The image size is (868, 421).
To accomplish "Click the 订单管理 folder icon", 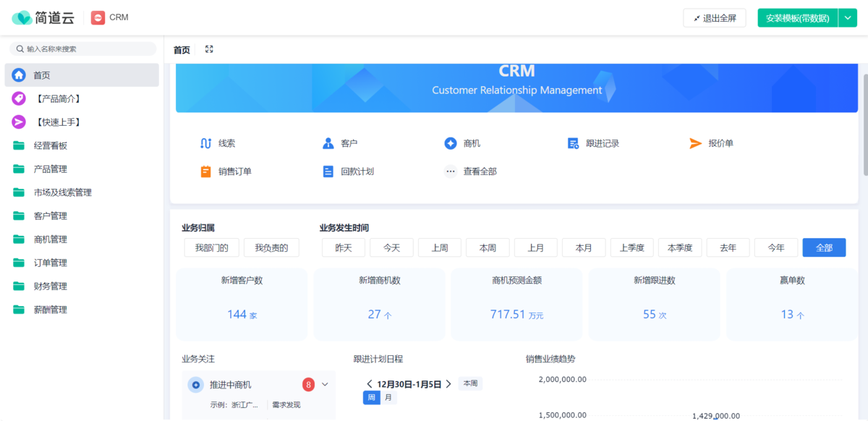I will (19, 263).
